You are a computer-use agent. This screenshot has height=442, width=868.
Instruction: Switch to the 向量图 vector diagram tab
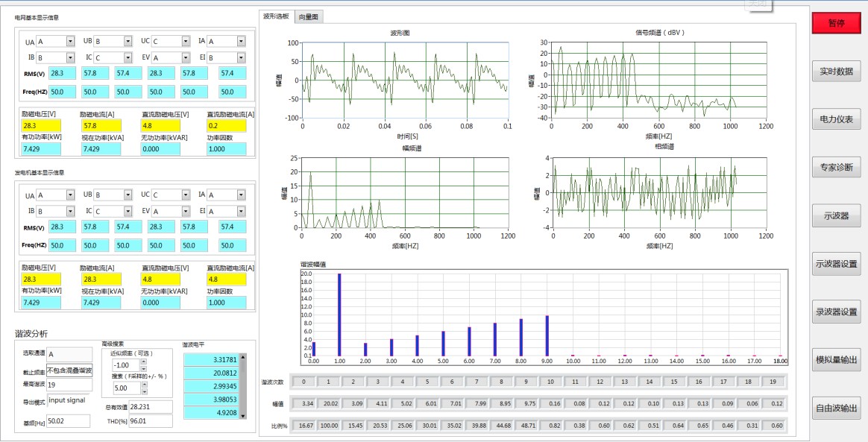pyautogui.click(x=308, y=17)
